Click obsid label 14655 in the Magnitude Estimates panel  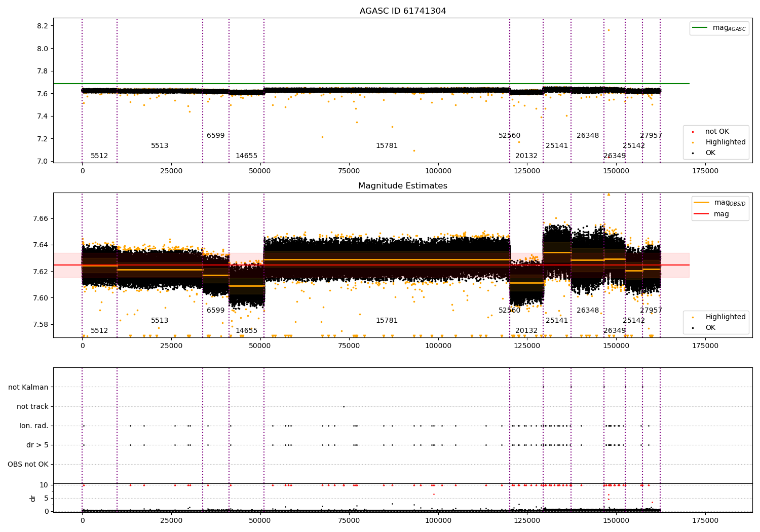[x=246, y=331]
